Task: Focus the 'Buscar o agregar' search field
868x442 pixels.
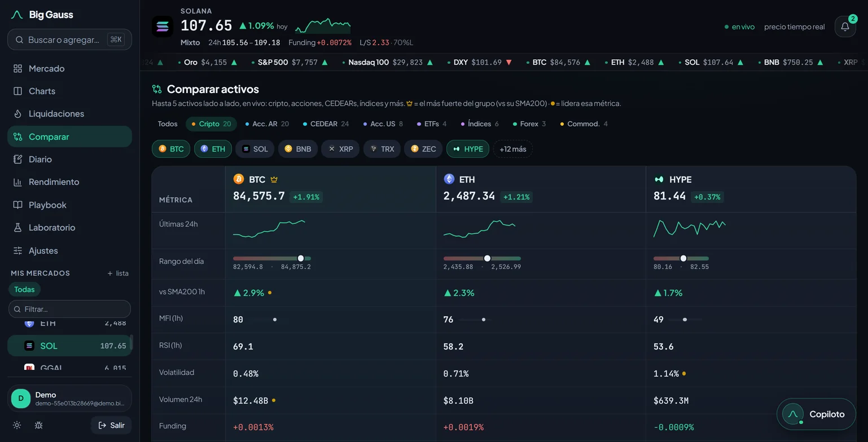Action: pyautogui.click(x=69, y=39)
